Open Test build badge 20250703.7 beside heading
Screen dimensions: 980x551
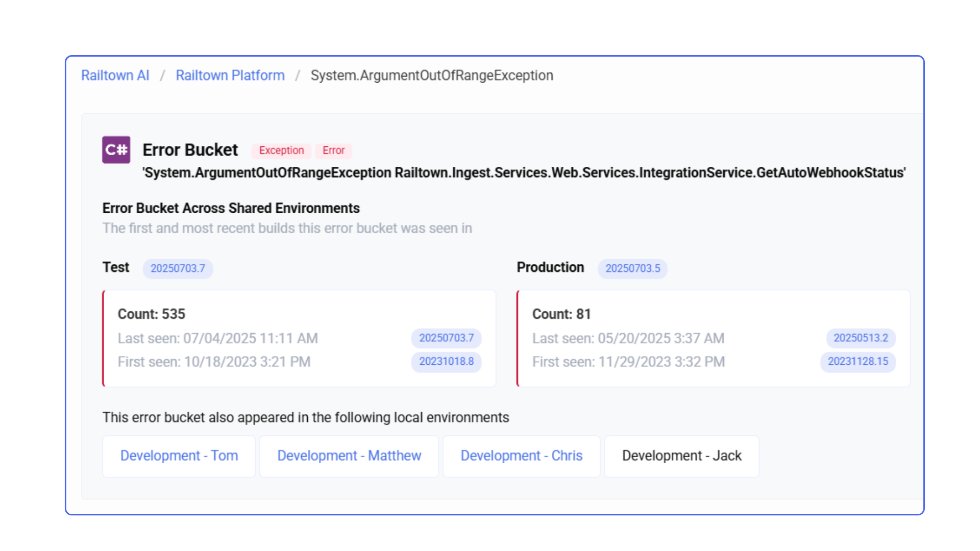coord(178,268)
